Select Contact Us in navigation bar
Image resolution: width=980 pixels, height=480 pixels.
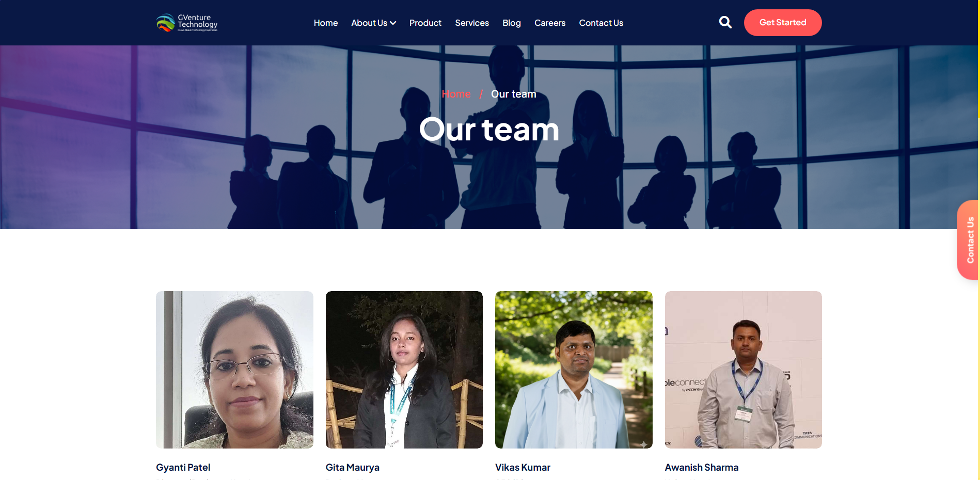(601, 23)
